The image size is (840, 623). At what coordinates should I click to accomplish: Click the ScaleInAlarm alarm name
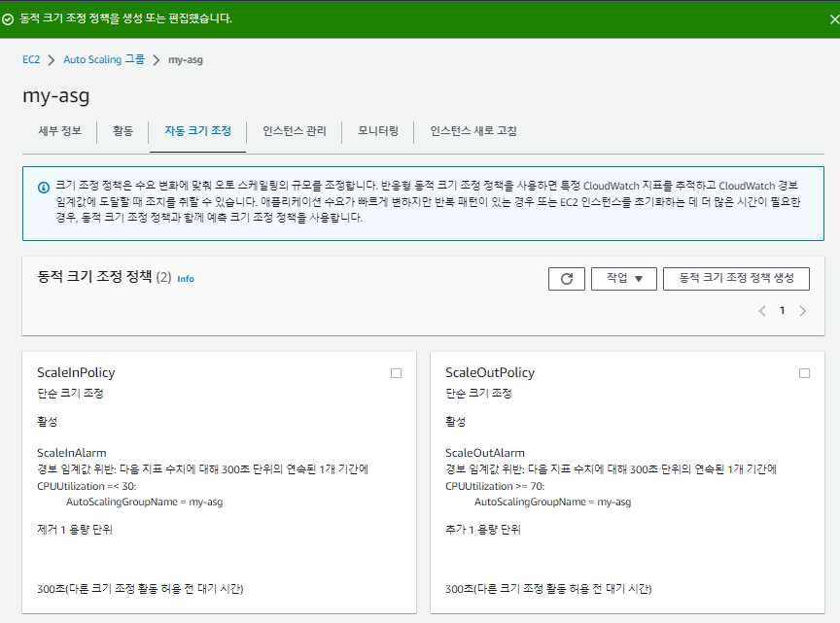(x=72, y=453)
